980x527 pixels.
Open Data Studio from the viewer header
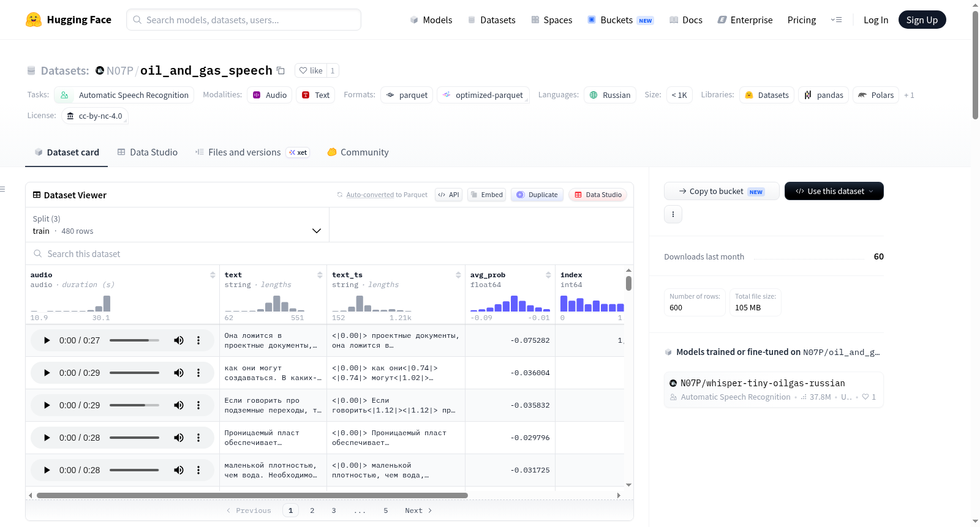598,195
